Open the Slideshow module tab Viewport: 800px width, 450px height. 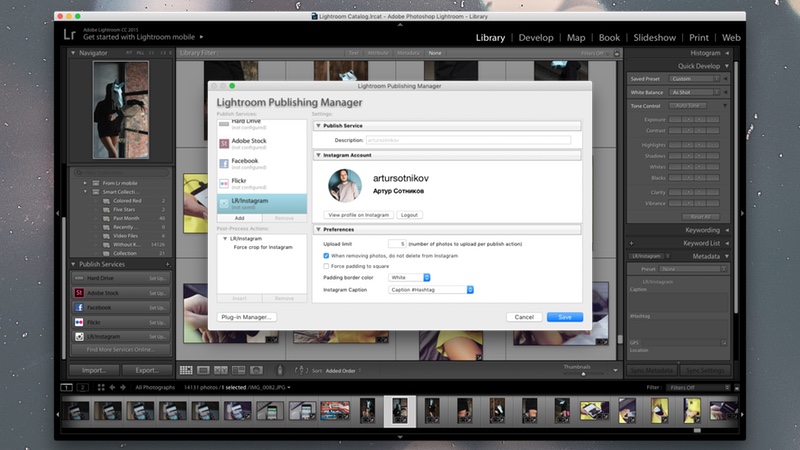pos(655,38)
